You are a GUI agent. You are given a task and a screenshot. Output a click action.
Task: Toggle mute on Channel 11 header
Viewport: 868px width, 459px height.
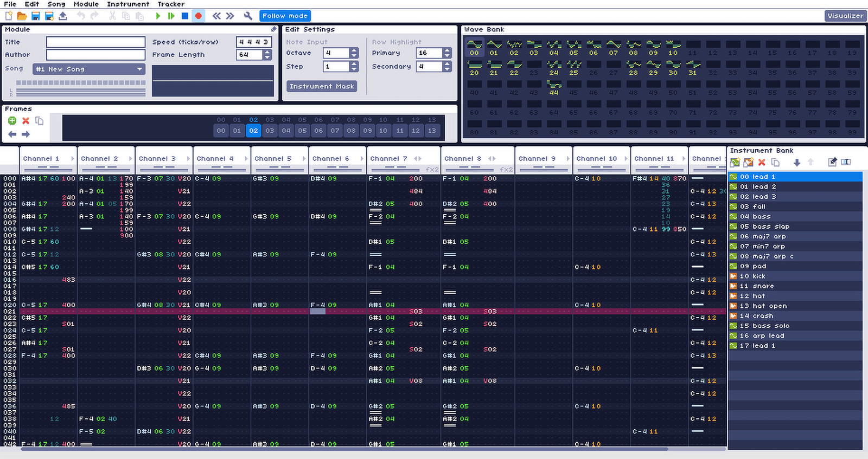pos(654,159)
